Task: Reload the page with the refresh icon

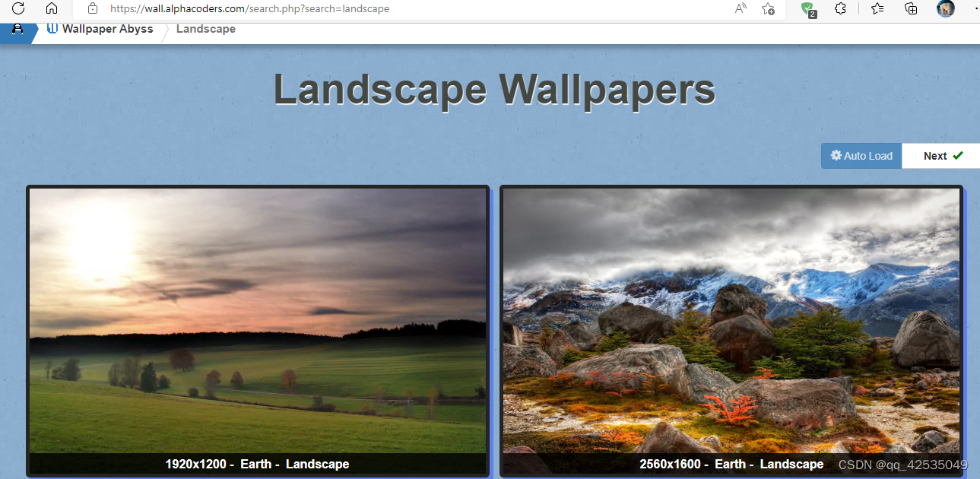Action: point(17,8)
